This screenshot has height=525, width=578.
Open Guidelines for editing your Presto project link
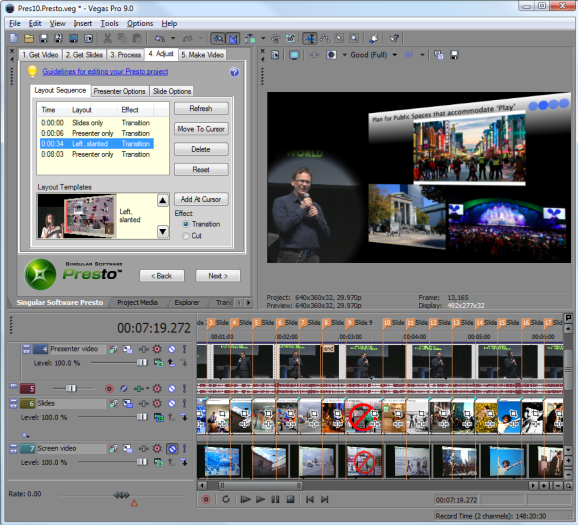105,72
